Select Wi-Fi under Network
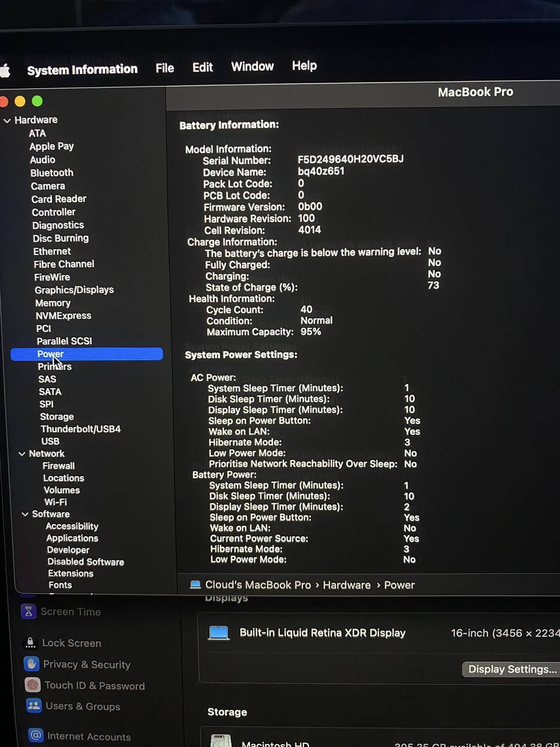Viewport: 560px width, 747px height. (x=55, y=502)
